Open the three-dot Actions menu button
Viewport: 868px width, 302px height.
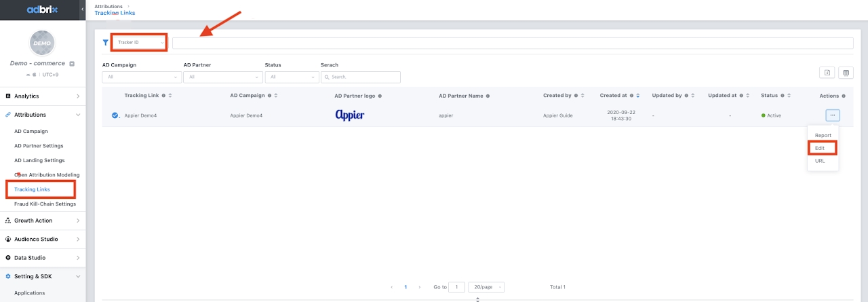click(x=833, y=115)
